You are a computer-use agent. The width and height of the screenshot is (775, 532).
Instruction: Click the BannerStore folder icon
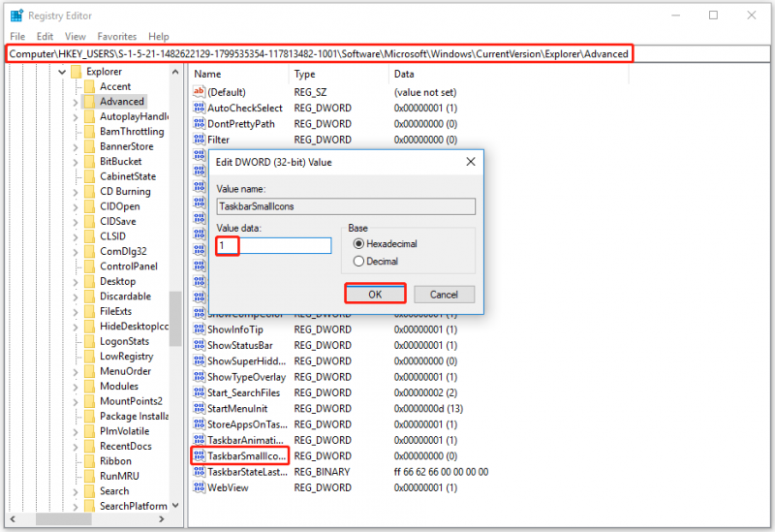point(89,146)
